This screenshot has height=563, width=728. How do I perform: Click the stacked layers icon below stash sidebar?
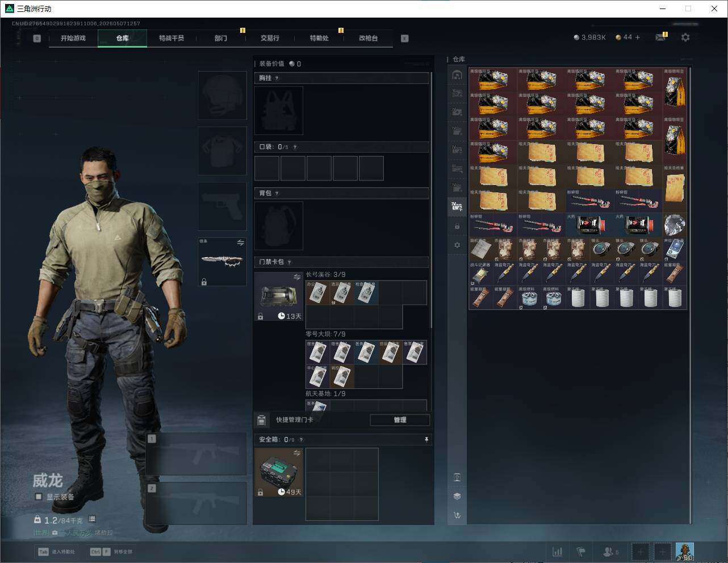pyautogui.click(x=457, y=496)
